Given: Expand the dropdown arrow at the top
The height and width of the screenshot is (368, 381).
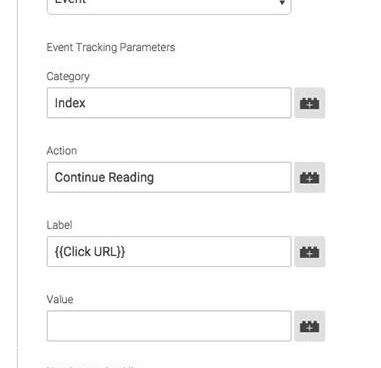Looking at the screenshot, I should (282, 3).
